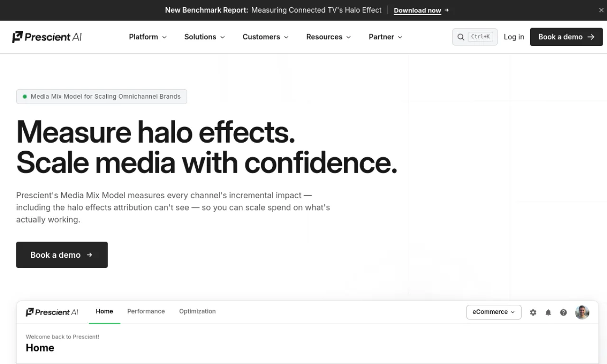The width and height of the screenshot is (607, 364).
Task: Expand the Solutions menu
Action: (x=204, y=37)
